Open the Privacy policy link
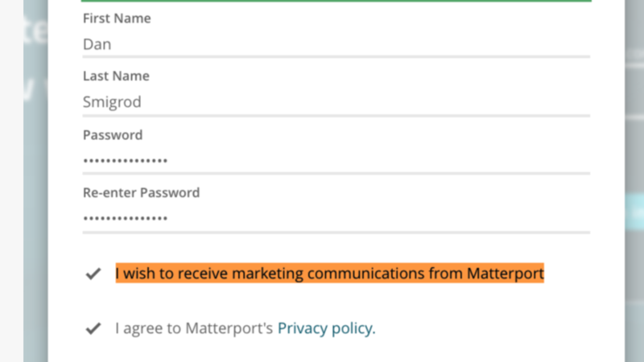This screenshot has height=362, width=644. [x=326, y=328]
